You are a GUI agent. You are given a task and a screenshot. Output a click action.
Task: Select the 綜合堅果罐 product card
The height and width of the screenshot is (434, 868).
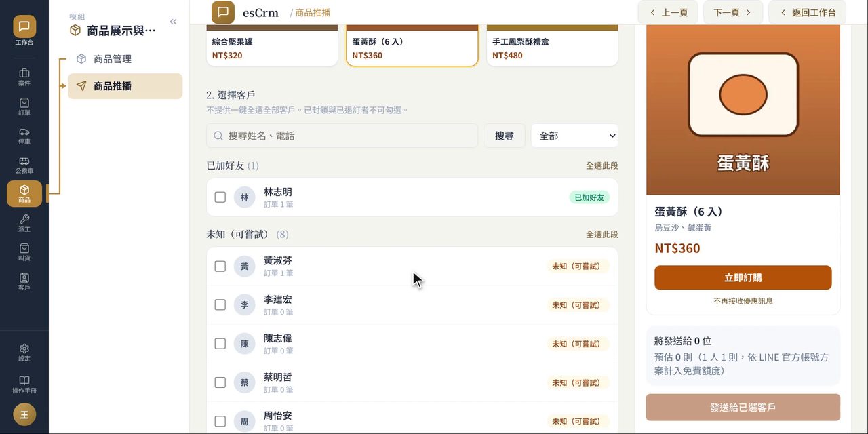pyautogui.click(x=272, y=46)
